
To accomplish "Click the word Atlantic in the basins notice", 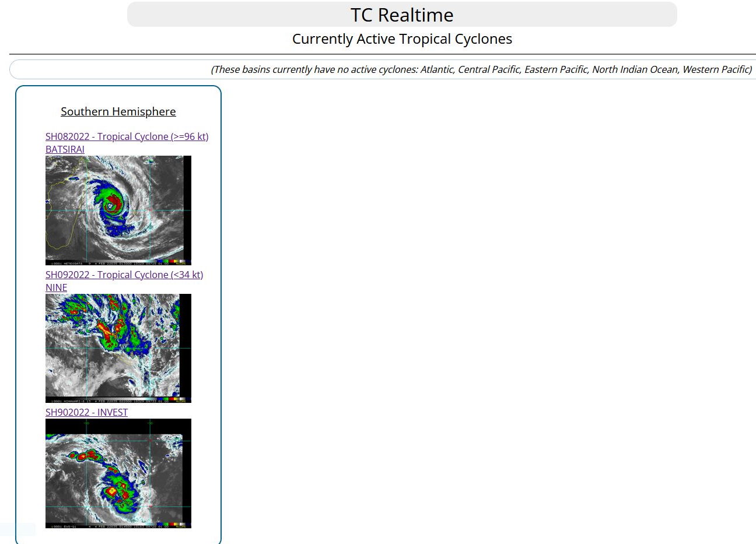I will [x=436, y=69].
